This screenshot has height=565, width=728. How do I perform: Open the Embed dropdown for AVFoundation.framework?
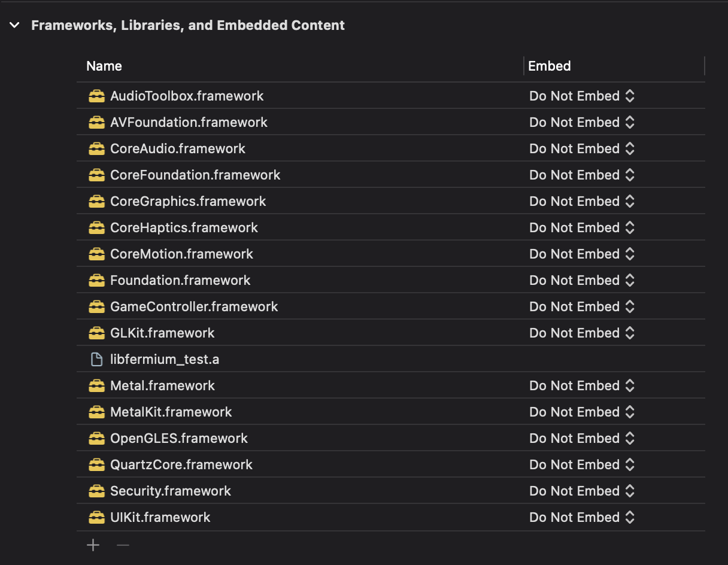pyautogui.click(x=629, y=122)
